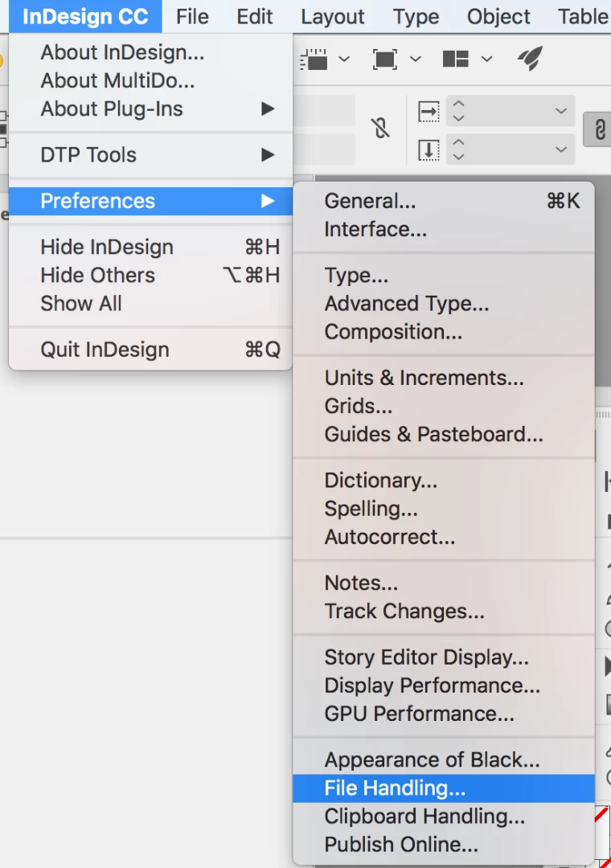Toggle the constrain proportions broken-link icon
Image resolution: width=611 pixels, height=868 pixels.
coord(380,129)
